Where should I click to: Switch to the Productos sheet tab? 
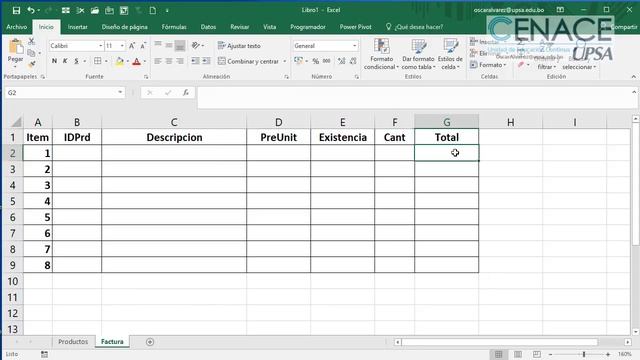73,342
